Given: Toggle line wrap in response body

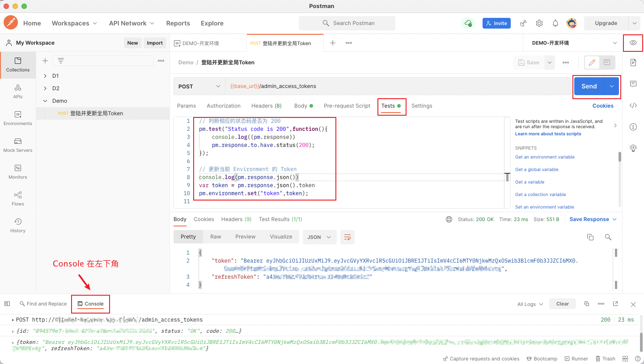Looking at the screenshot, I should pos(347,237).
